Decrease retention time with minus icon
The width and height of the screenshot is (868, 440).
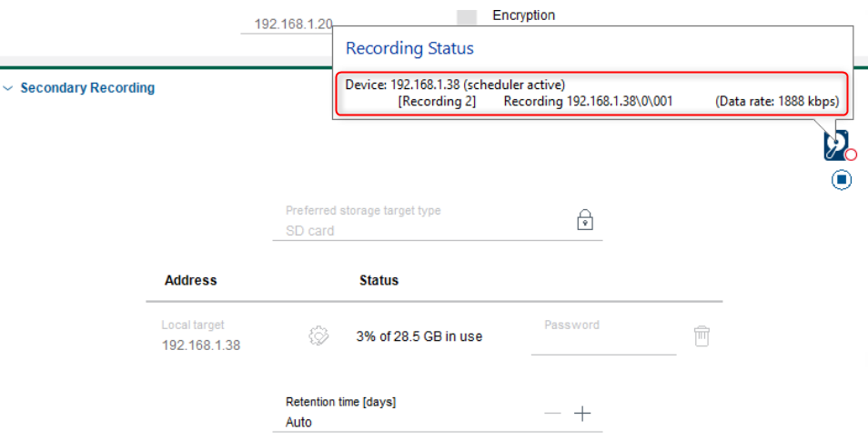tap(552, 414)
